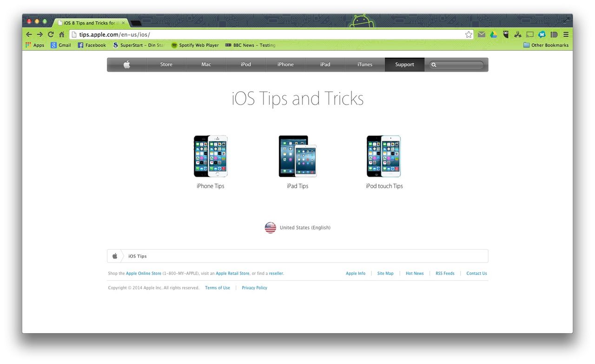Image resolution: width=595 pixels, height=364 pixels.
Task: Open the Gmail bookmark
Action: coord(61,45)
